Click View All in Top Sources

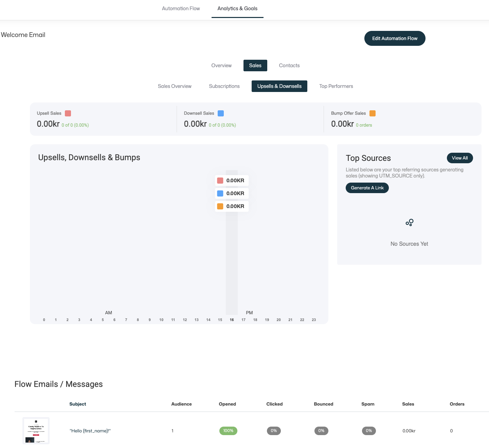[x=460, y=158]
